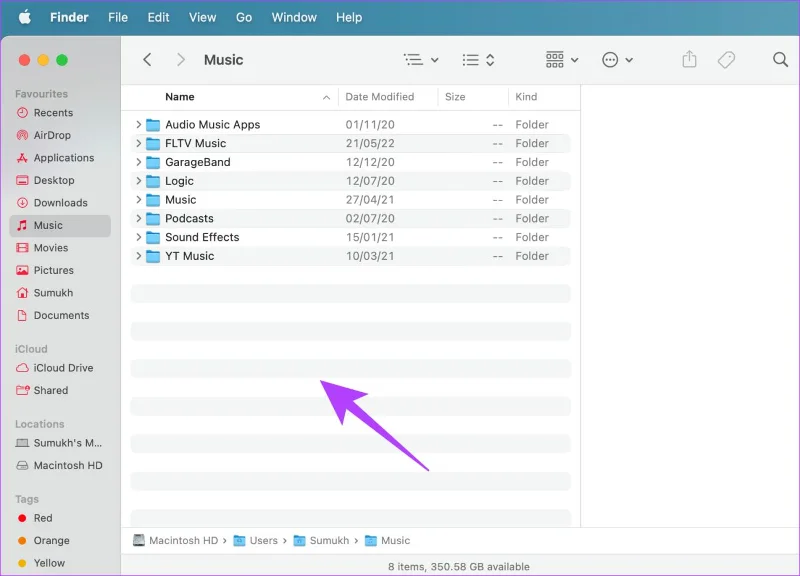
Task: Click the Edit Tags icon
Action: pos(726,60)
